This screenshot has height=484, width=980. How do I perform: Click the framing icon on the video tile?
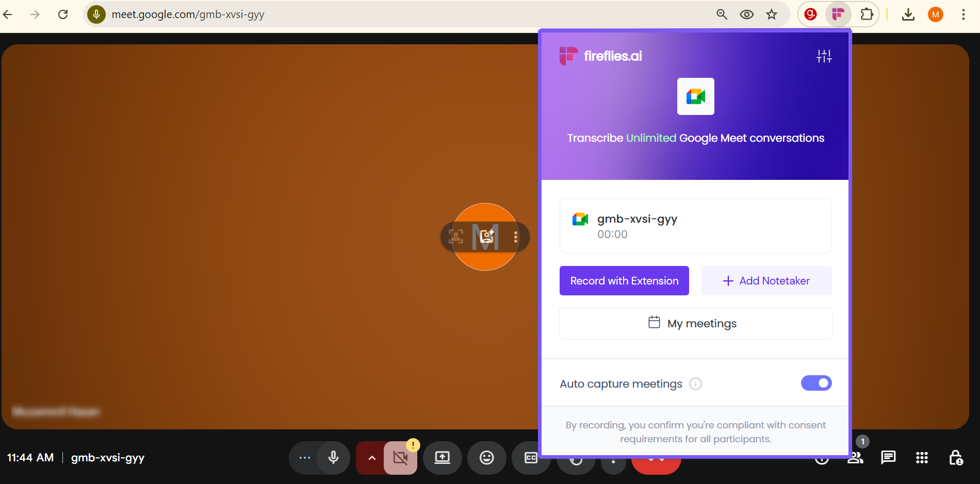click(x=456, y=237)
